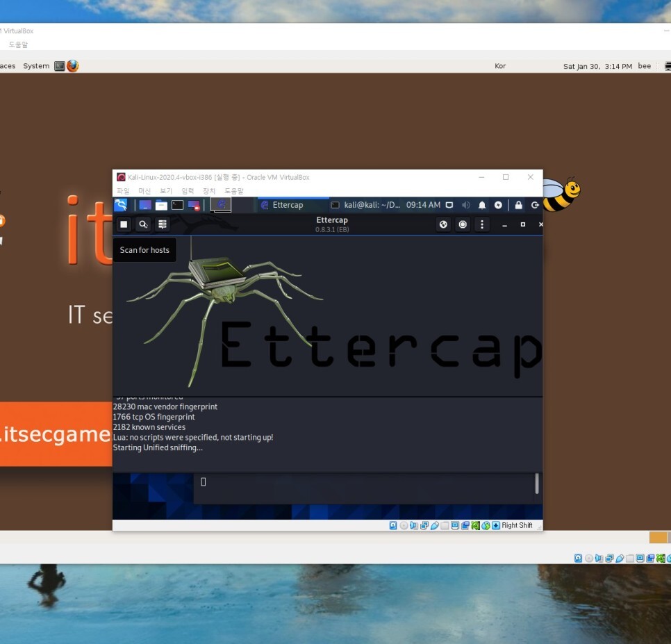
Task: Click the network status icon in Kali VM status bar
Action: tap(424, 525)
